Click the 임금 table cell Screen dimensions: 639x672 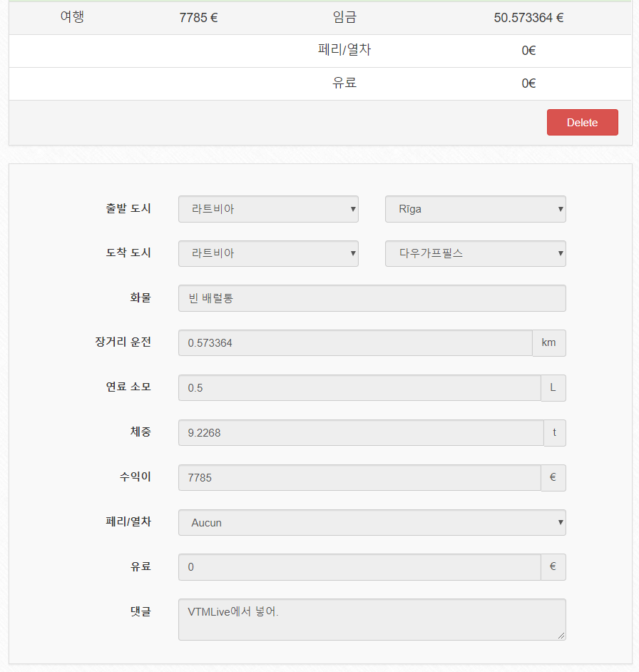(344, 17)
